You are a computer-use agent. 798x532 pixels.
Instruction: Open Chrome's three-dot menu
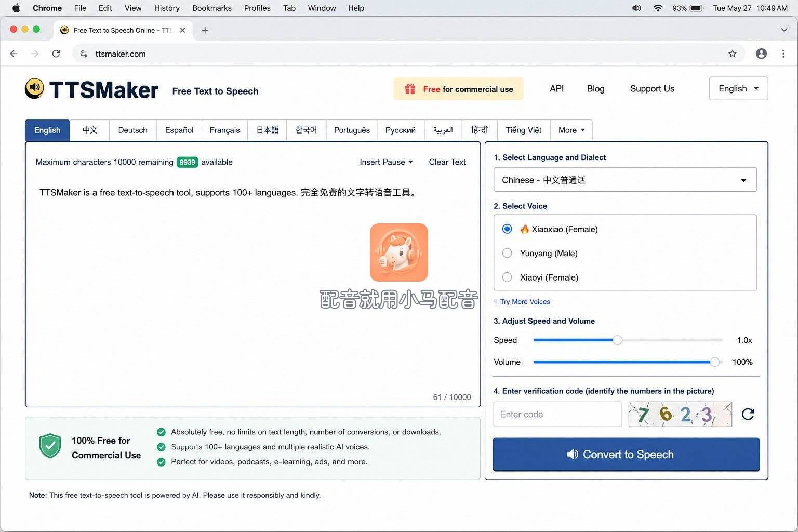[783, 54]
